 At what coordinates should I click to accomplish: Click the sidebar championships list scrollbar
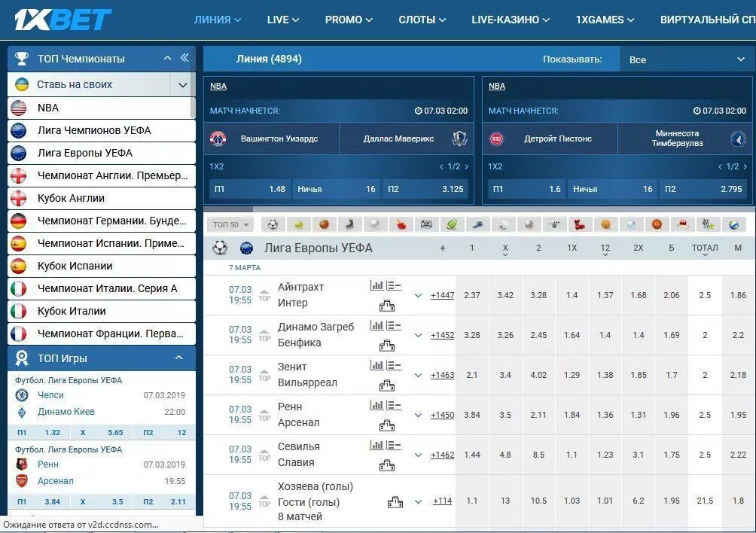(x=193, y=96)
